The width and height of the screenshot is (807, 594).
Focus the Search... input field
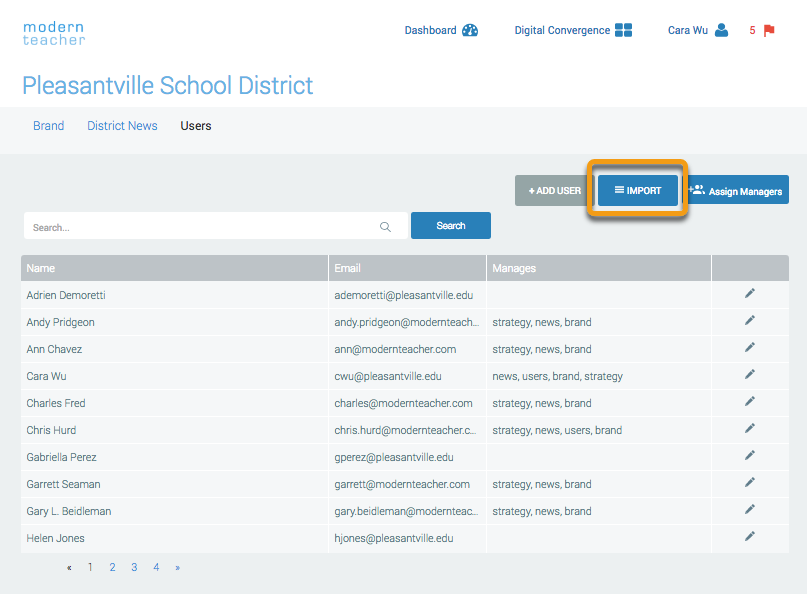pos(216,225)
